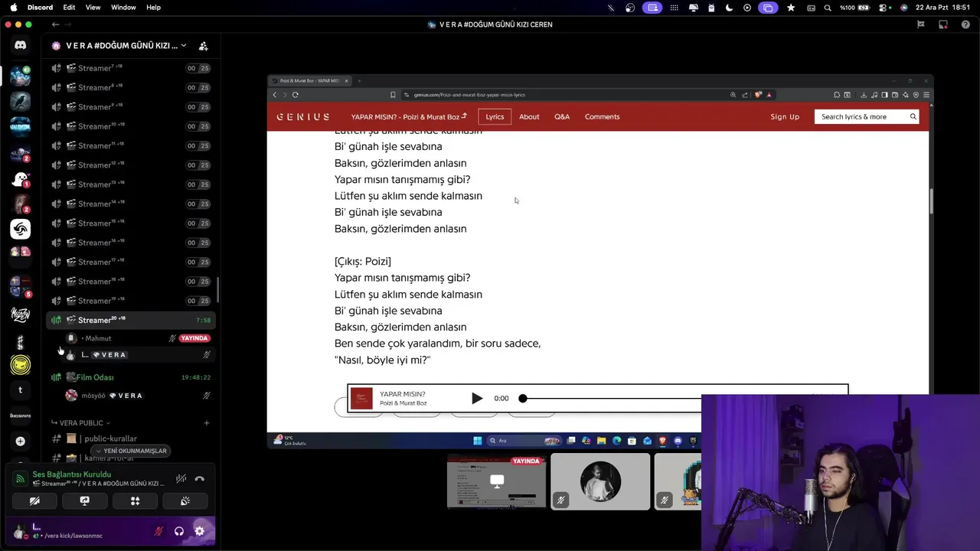
Task: Click the Sign Up link on Genius
Action: point(785,116)
